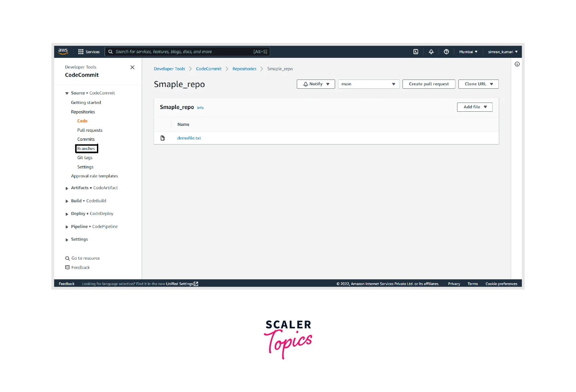Click the AWS search input field
This screenshot has width=576, height=392.
(x=183, y=52)
